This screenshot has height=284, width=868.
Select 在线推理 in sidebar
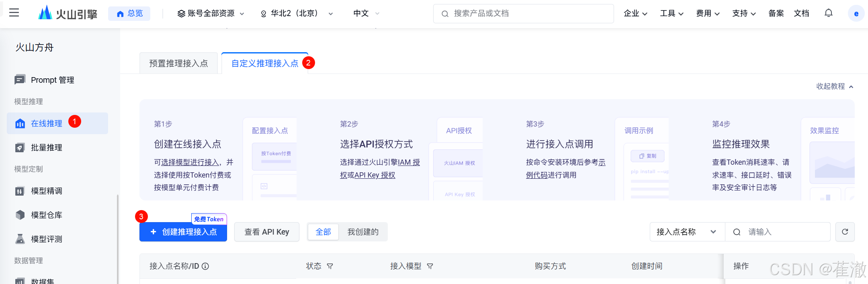pos(57,123)
